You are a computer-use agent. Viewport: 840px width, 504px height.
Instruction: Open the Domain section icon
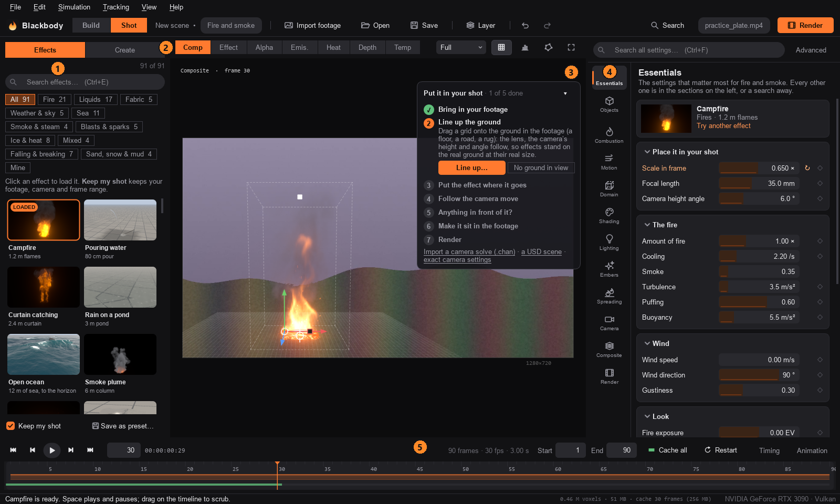click(x=609, y=188)
